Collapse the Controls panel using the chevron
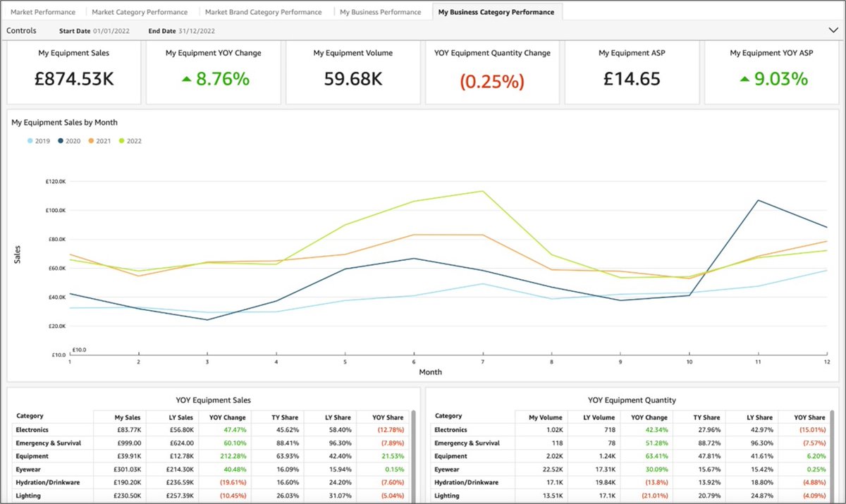Image resolution: width=846 pixels, height=504 pixels. (832, 30)
